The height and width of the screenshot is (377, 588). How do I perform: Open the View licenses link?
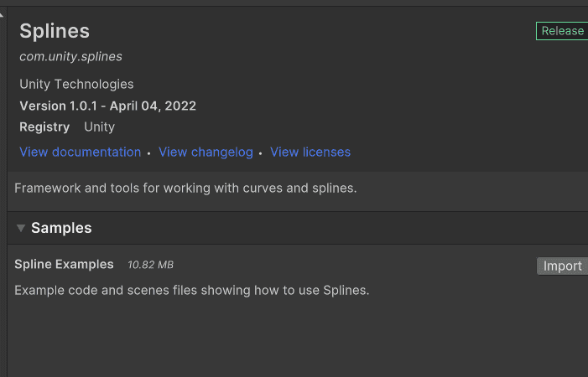[310, 152]
